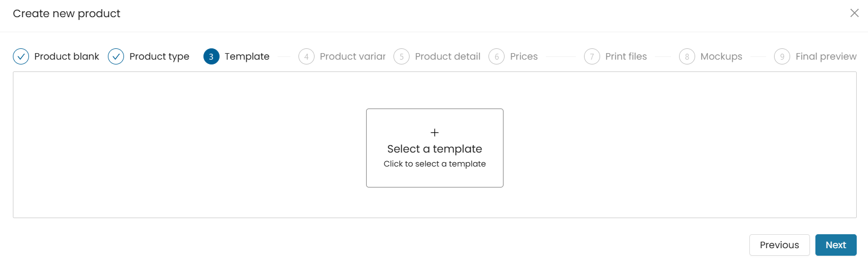The image size is (868, 267).
Task: Click the Previous button
Action: (x=779, y=245)
